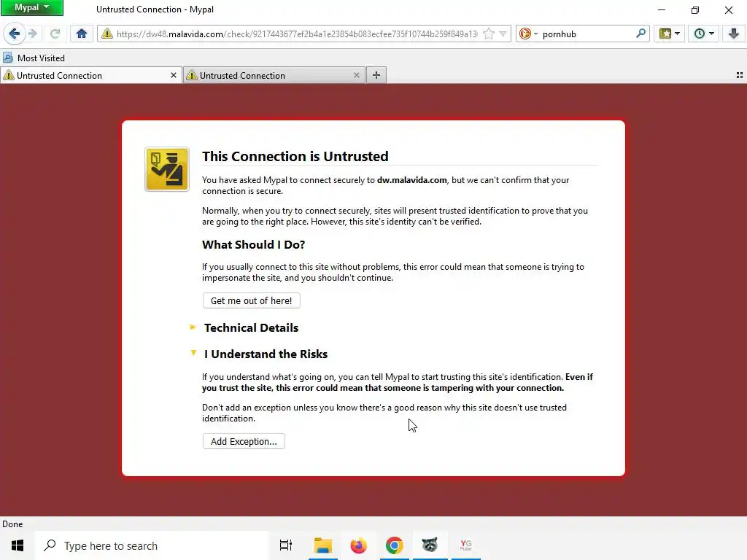Click the yellow security officer icon
The width and height of the screenshot is (747, 560).
(167, 169)
